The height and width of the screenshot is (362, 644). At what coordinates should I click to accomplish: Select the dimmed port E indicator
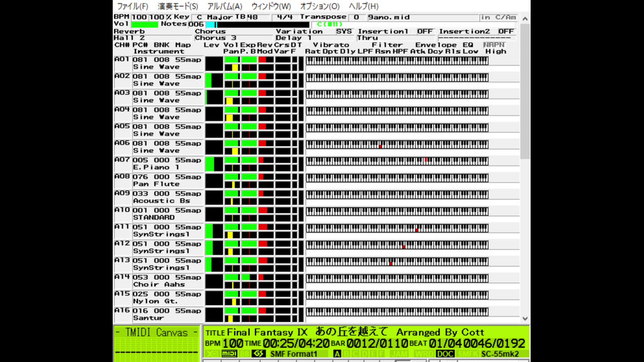(x=372, y=354)
